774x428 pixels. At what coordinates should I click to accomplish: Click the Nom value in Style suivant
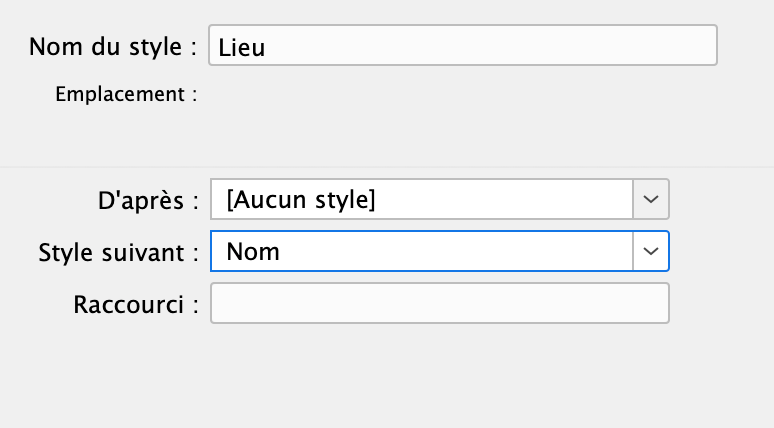point(253,251)
